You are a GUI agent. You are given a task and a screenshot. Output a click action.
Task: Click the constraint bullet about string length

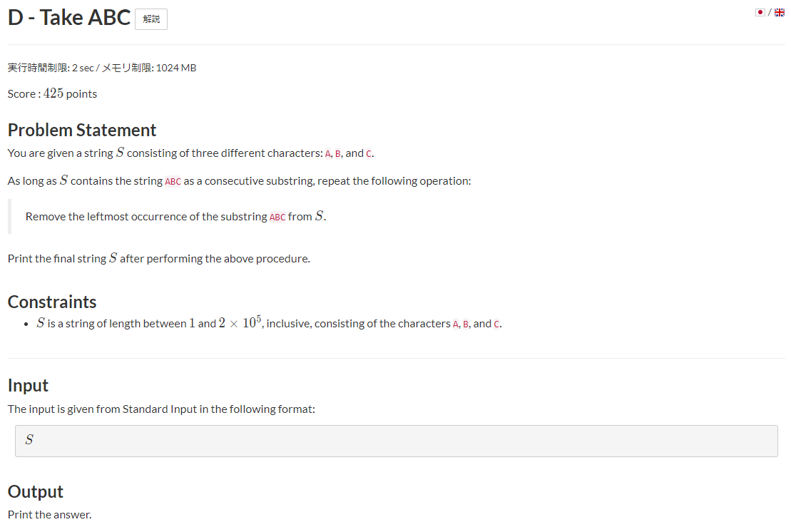[x=270, y=323]
